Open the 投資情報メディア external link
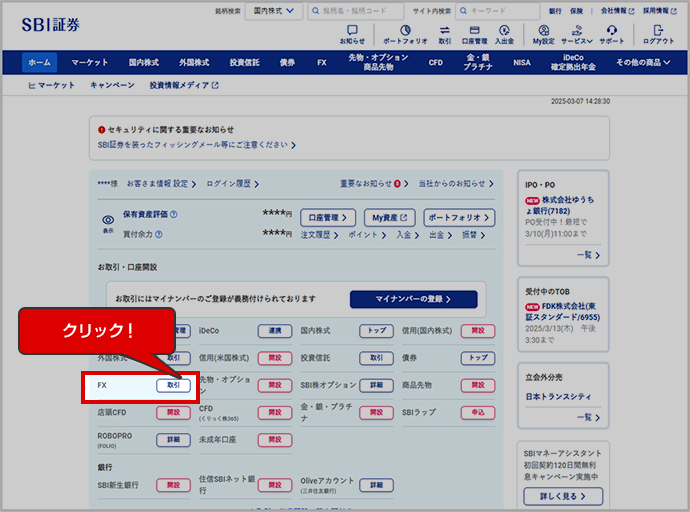This screenshot has height=512, width=690. coord(184,85)
